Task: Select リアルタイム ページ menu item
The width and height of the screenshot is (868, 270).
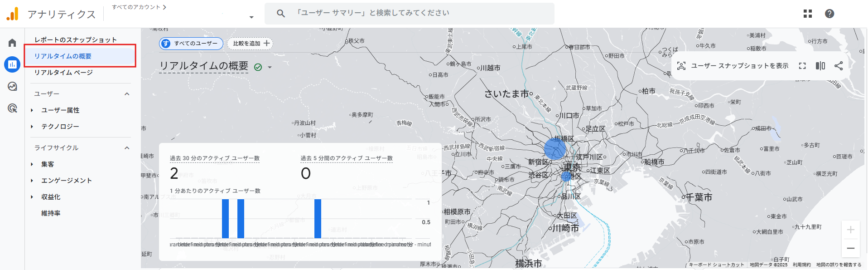Action: coord(63,73)
